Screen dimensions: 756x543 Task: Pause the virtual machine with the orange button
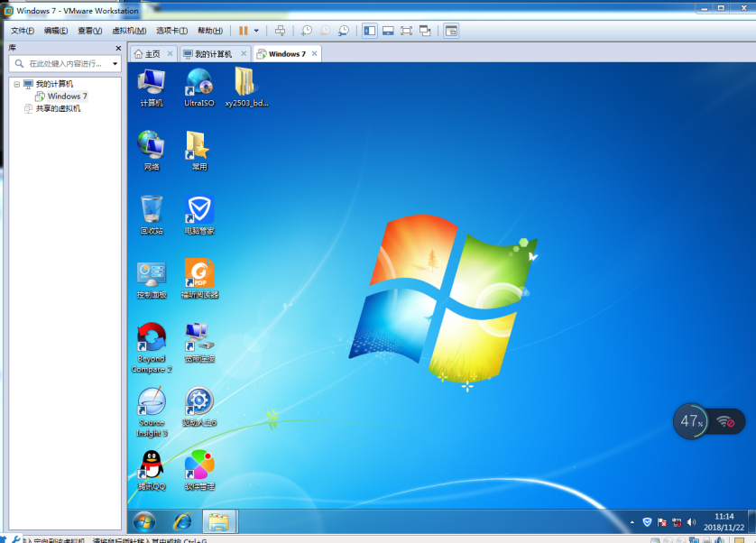click(243, 31)
